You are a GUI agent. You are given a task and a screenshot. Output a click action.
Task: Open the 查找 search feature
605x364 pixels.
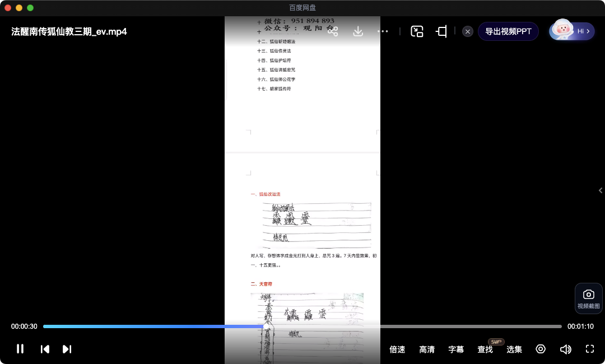[x=485, y=349]
